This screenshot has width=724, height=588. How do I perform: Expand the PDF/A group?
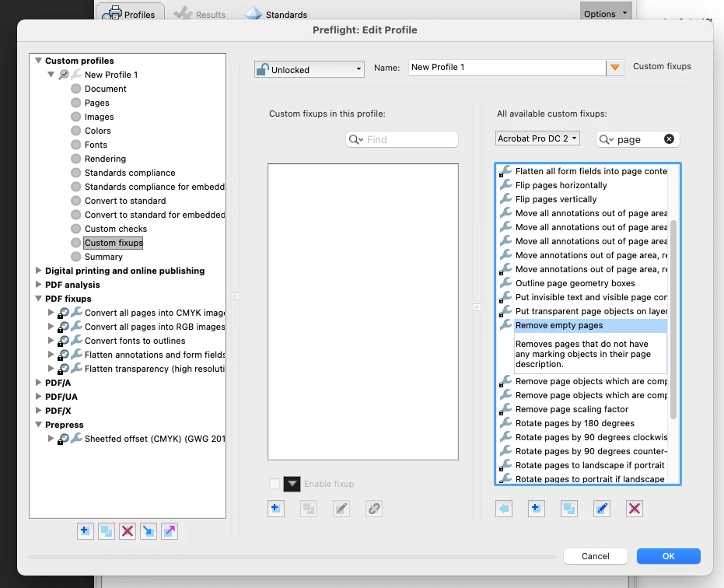(39, 383)
